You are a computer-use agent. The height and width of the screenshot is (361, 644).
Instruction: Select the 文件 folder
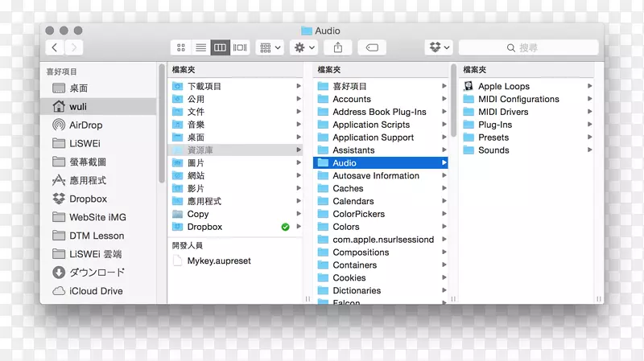pos(235,112)
